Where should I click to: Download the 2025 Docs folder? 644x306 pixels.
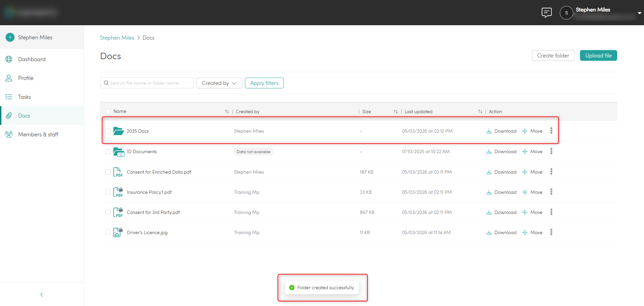(x=501, y=131)
